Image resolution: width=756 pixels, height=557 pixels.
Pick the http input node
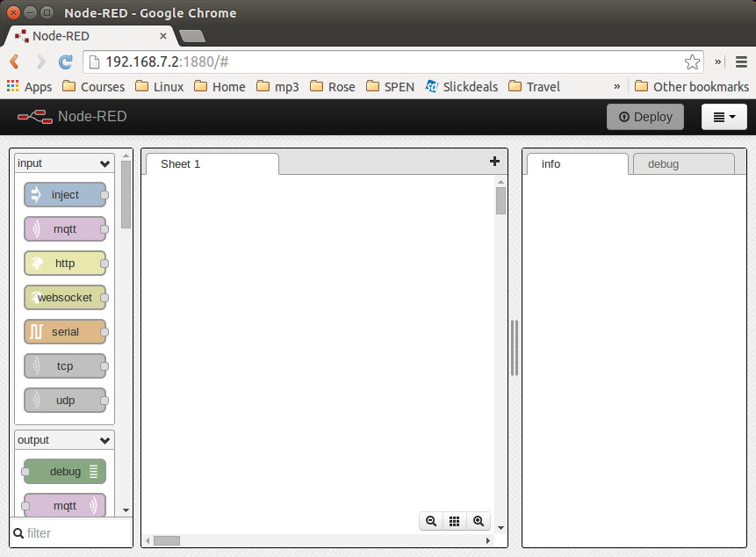(x=65, y=264)
